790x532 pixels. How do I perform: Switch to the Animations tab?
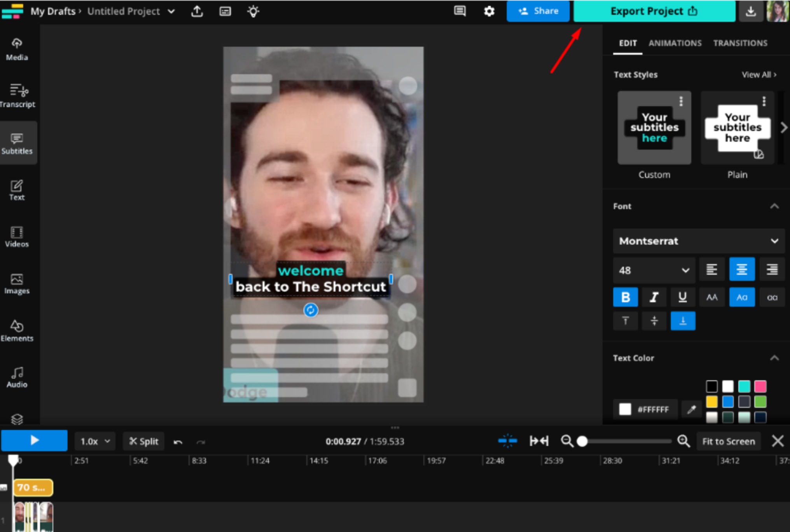tap(675, 43)
